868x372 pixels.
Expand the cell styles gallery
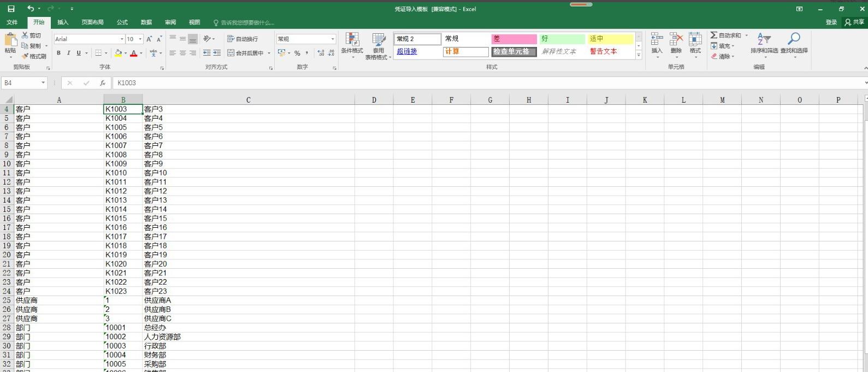click(639, 55)
